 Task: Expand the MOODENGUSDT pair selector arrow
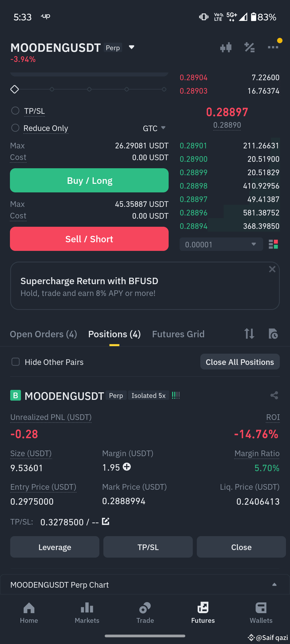point(131,47)
